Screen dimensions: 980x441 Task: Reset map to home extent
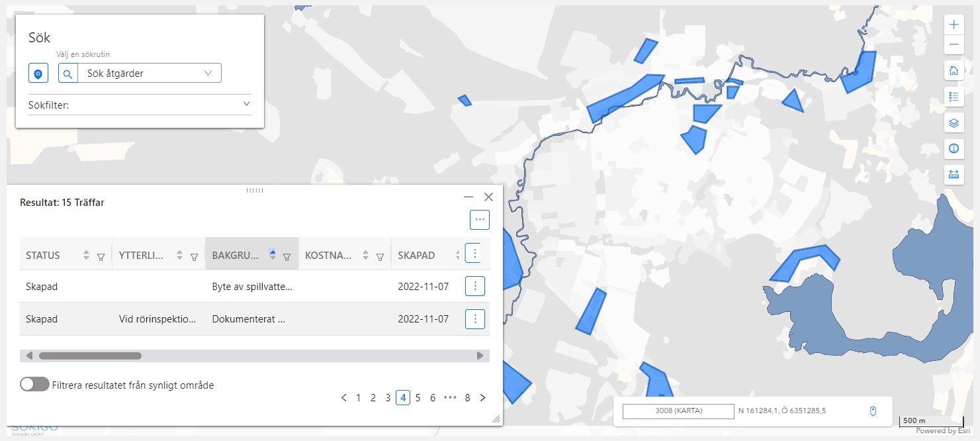(x=954, y=71)
